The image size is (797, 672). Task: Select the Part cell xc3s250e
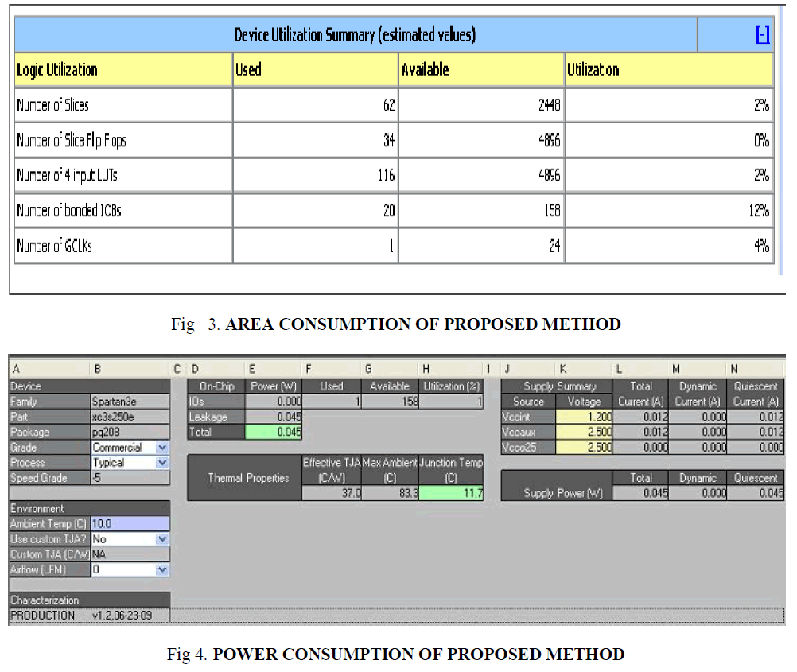coord(130,418)
